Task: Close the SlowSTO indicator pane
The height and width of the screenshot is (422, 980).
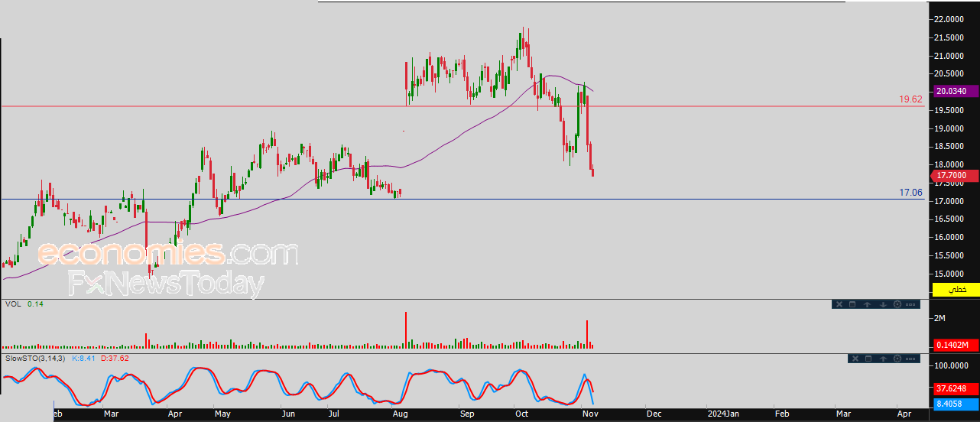Action: (x=855, y=359)
